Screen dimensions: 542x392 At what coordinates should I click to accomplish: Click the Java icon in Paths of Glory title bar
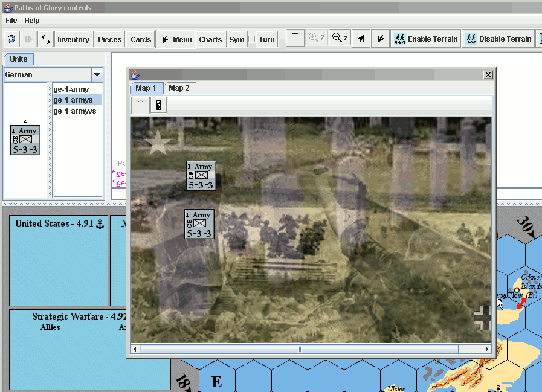click(8, 8)
